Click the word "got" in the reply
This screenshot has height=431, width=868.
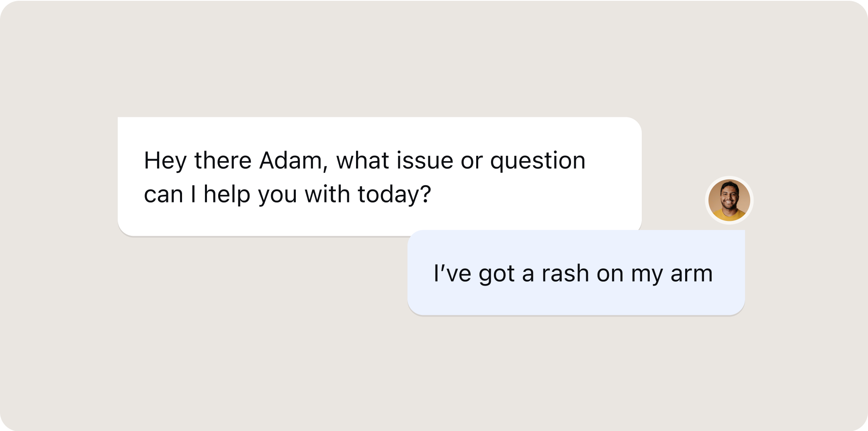[497, 275]
